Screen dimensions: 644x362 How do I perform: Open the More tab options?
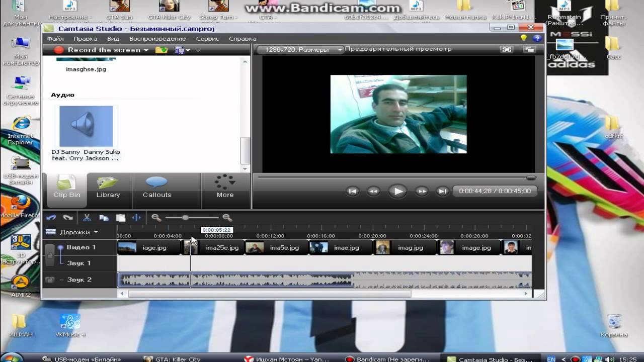coord(225,191)
